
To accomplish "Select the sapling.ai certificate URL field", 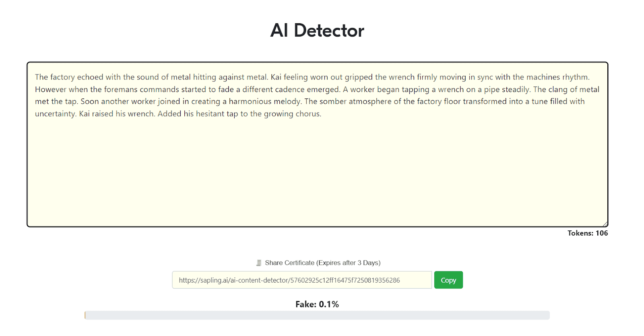I will click(x=302, y=280).
